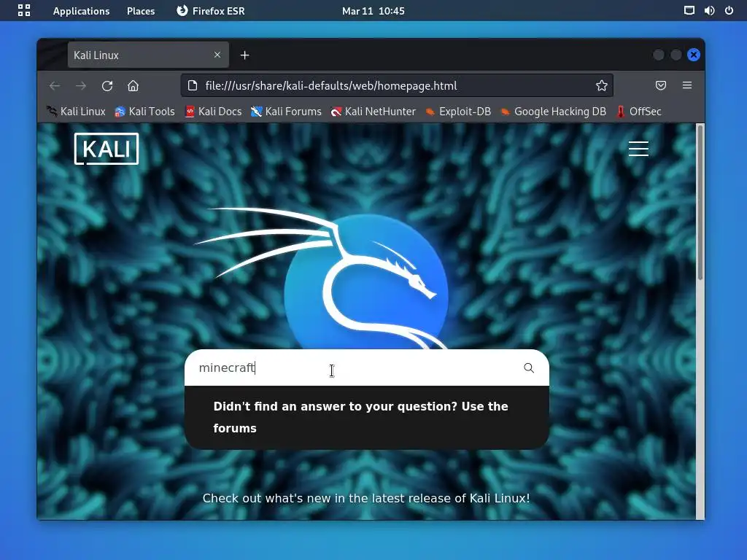
Task: Go to the Firefox home page
Action: (133, 86)
